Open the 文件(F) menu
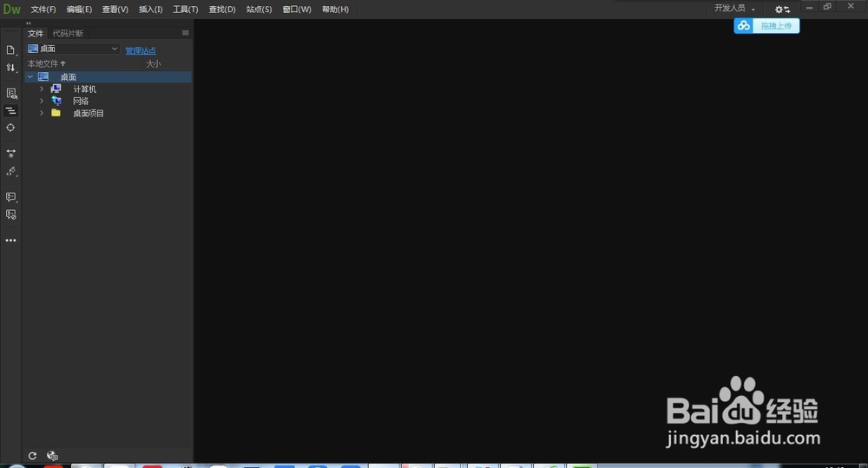 (x=43, y=10)
